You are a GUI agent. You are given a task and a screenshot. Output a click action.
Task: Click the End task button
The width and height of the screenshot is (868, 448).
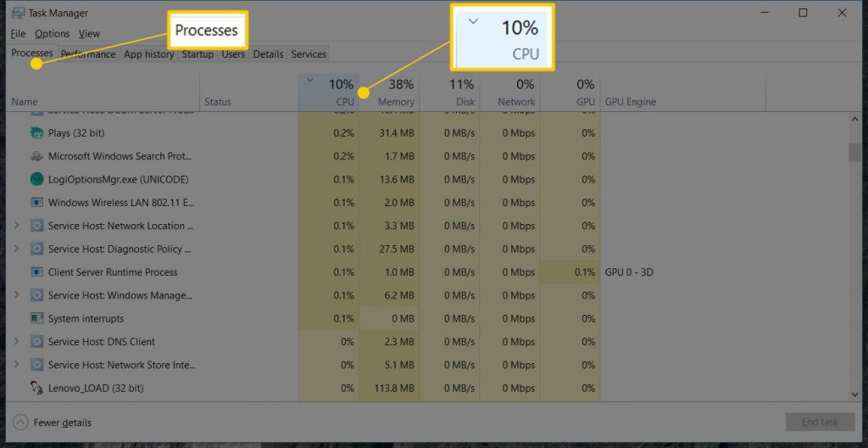(x=820, y=422)
